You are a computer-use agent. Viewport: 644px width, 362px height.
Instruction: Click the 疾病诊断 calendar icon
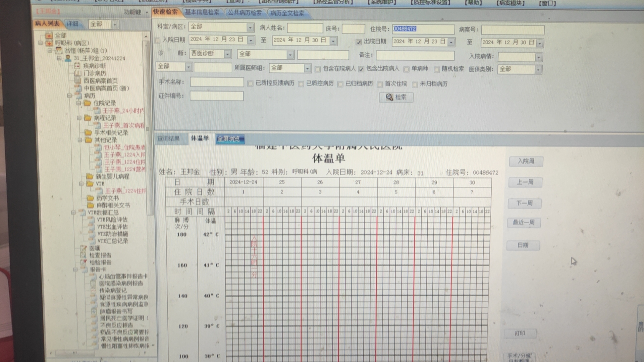pyautogui.click(x=77, y=66)
